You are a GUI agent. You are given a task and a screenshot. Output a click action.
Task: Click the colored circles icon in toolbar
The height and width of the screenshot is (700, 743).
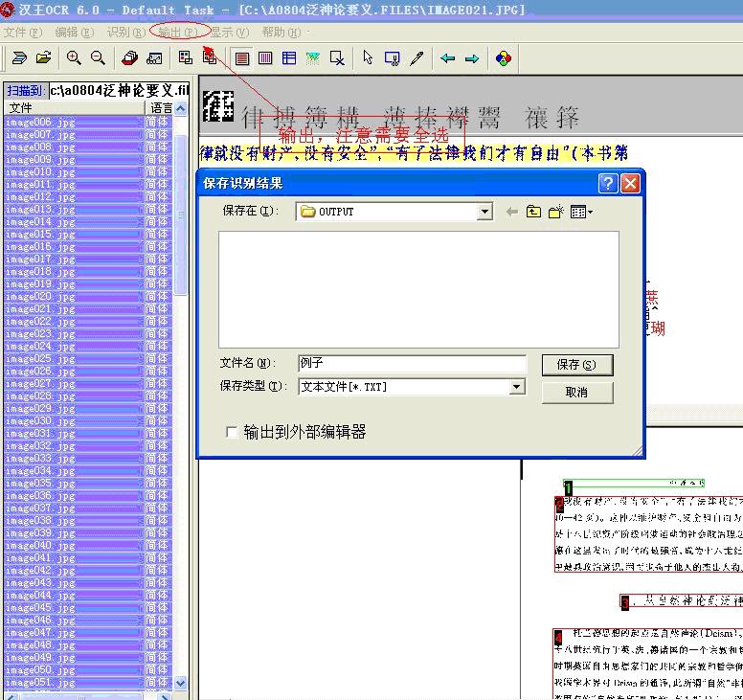504,58
